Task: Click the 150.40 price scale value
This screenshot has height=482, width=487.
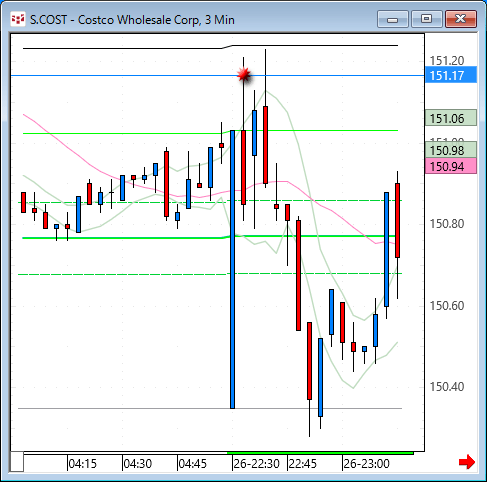Action: 447,387
